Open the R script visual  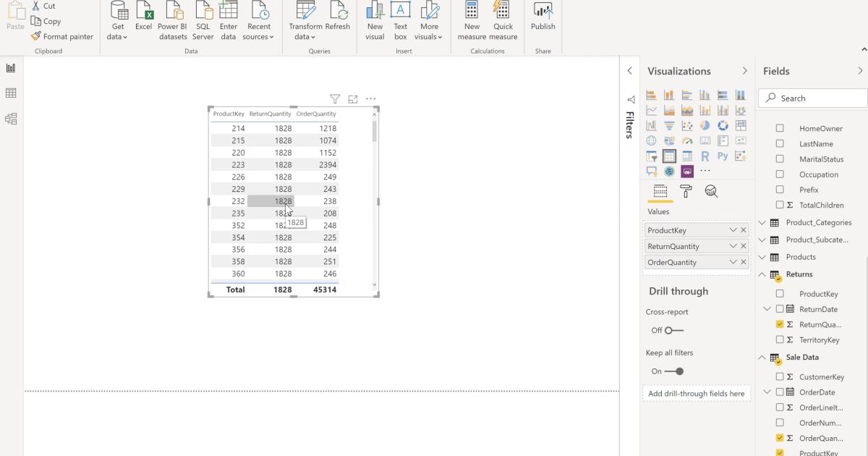pos(705,156)
